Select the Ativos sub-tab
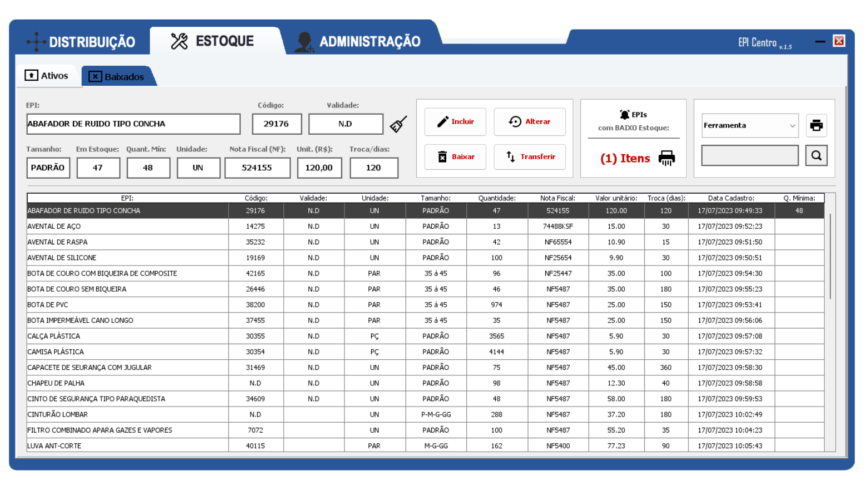The height and width of the screenshot is (490, 868). pyautogui.click(x=47, y=76)
